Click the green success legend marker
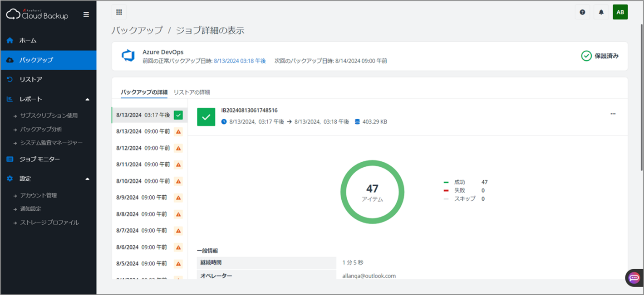The image size is (644, 295). click(x=446, y=182)
